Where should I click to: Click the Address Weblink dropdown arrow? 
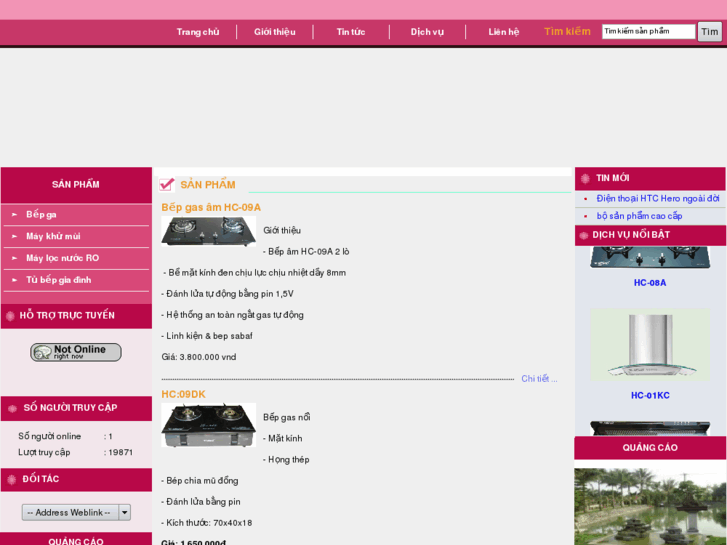[124, 513]
